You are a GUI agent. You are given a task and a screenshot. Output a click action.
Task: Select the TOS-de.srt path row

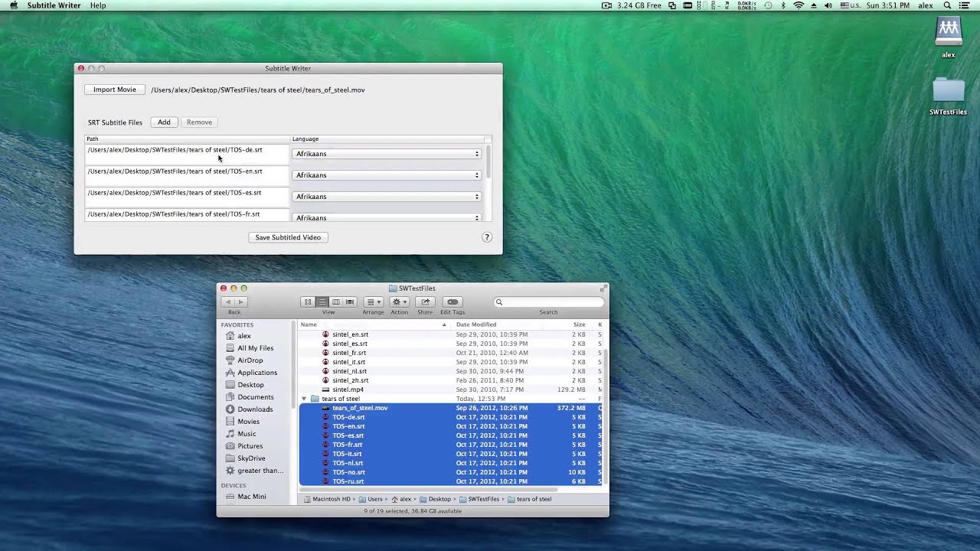pyautogui.click(x=187, y=154)
